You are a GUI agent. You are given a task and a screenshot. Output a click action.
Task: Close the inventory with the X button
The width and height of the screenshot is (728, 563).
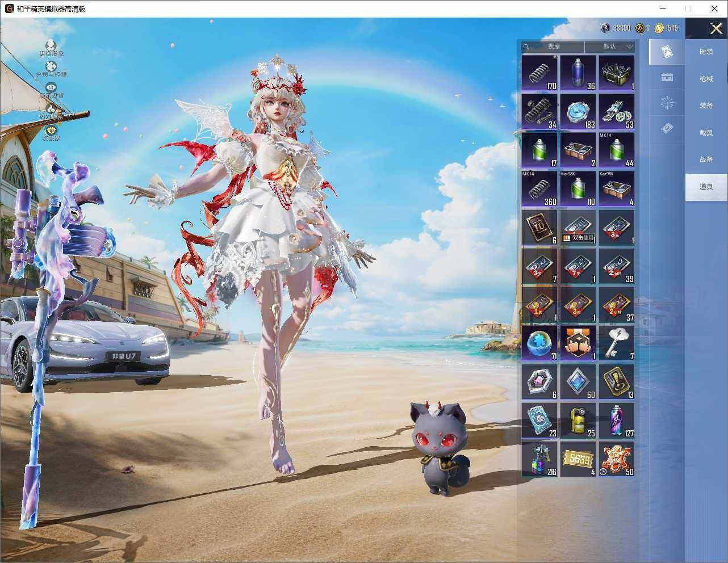716,28
